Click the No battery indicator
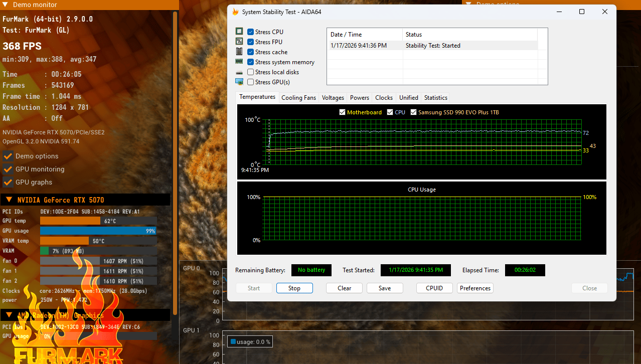Viewport: 641px width, 364px height. tap(311, 270)
